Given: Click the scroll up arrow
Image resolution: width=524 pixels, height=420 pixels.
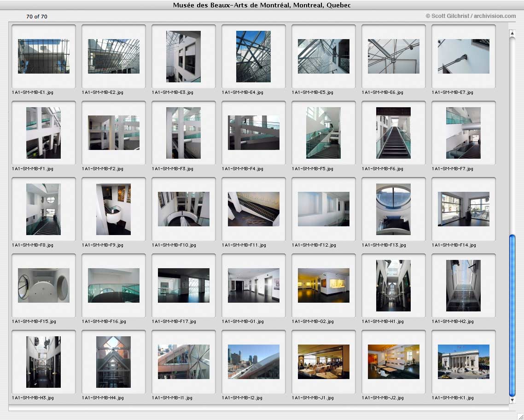Looking at the screenshot, I should 512,33.
